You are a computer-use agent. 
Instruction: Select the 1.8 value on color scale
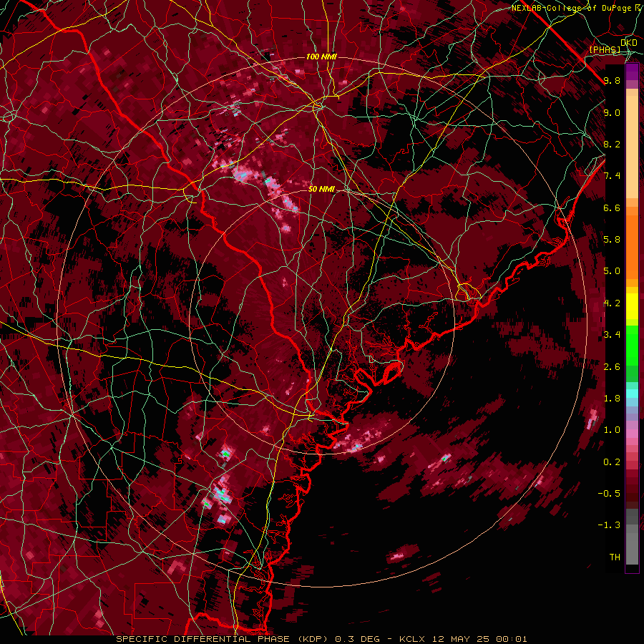click(x=612, y=399)
